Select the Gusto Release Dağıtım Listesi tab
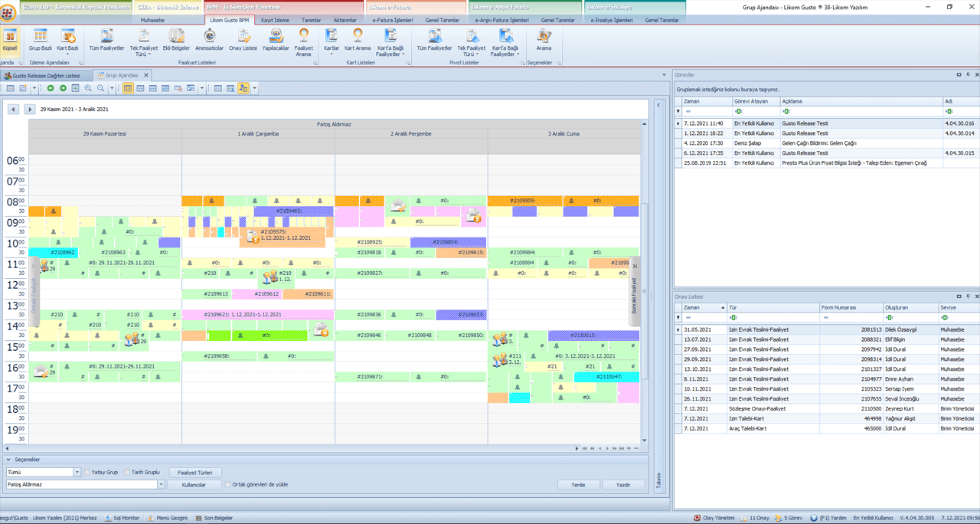Image resolution: width=980 pixels, height=524 pixels. 46,76
